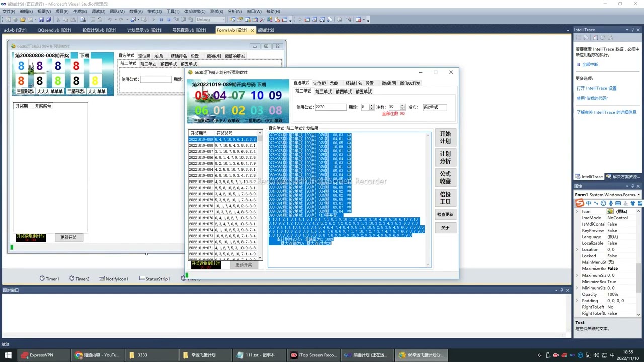
Task: Click the Sogou S input method logo
Action: pos(580,203)
